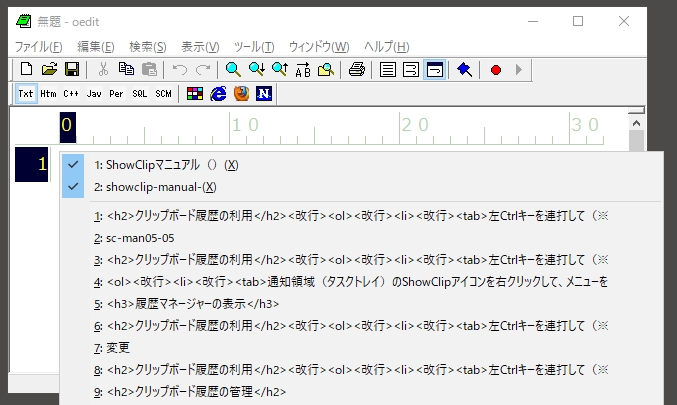Click the split bar above the scrollbar

pos(636,111)
